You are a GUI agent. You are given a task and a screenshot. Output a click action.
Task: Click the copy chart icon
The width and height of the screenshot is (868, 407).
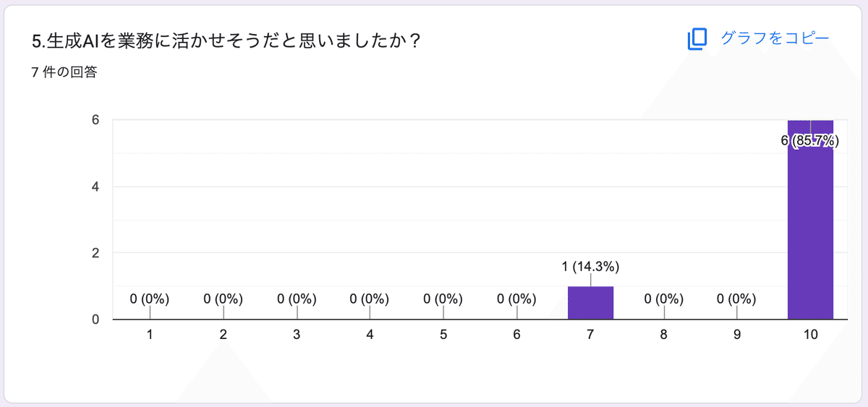(696, 39)
